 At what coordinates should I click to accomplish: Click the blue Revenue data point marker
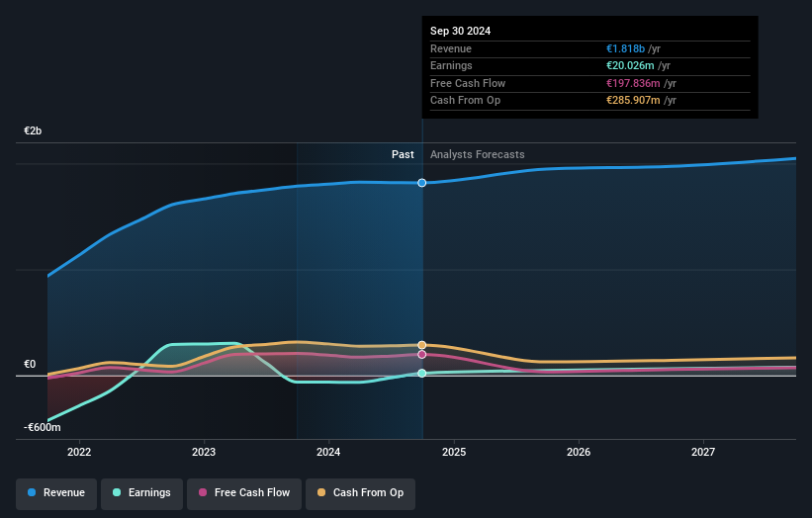(422, 183)
